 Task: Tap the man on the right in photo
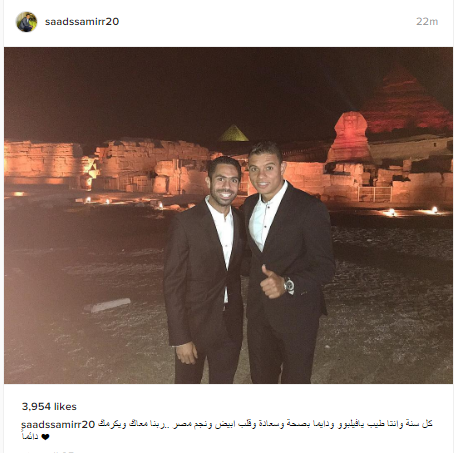click(x=287, y=263)
